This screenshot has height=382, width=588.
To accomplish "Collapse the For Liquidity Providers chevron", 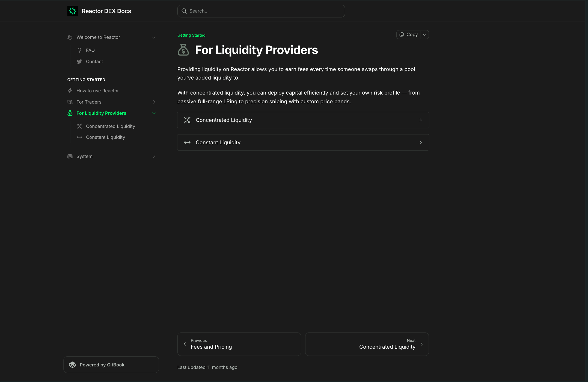I will point(154,113).
